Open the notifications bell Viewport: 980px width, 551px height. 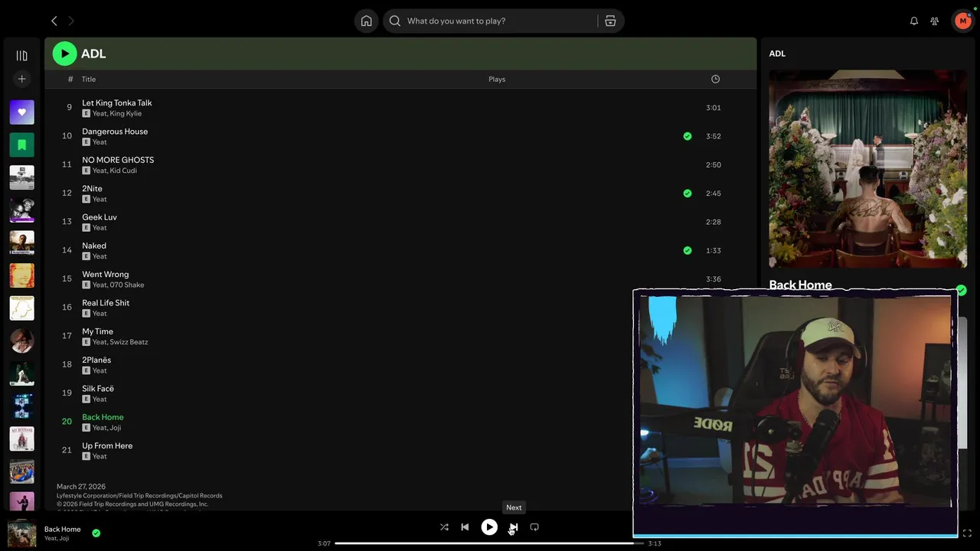tap(913, 21)
